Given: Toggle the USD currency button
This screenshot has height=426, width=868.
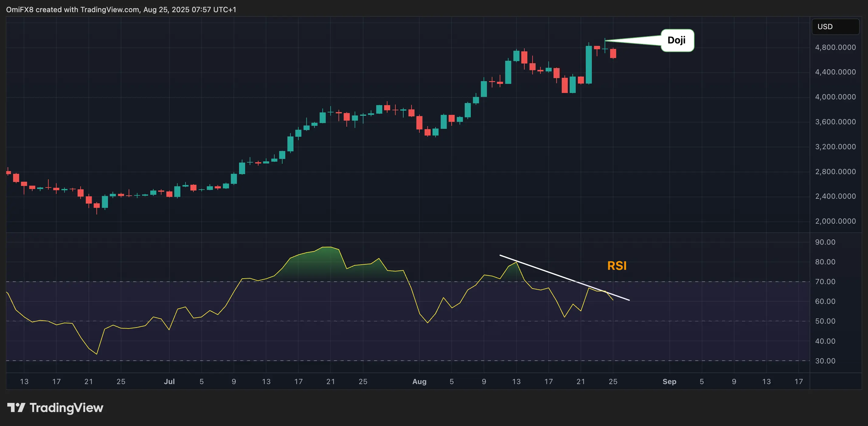Looking at the screenshot, I should [x=835, y=27].
